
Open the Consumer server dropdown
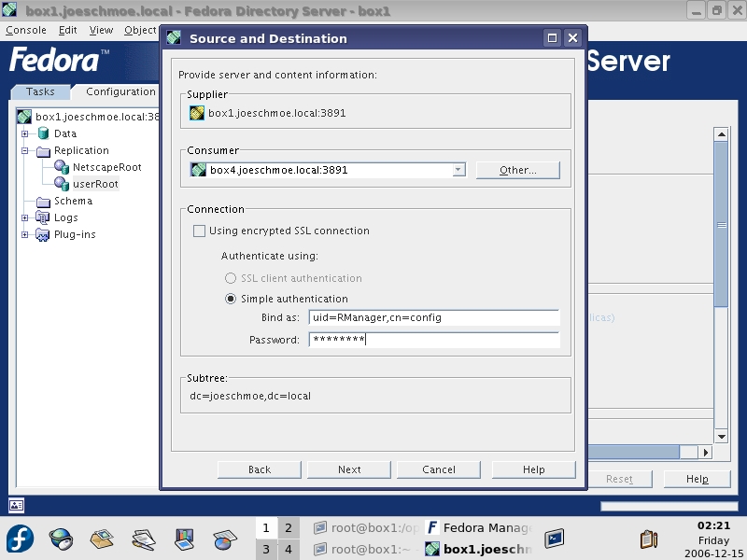pyautogui.click(x=458, y=170)
